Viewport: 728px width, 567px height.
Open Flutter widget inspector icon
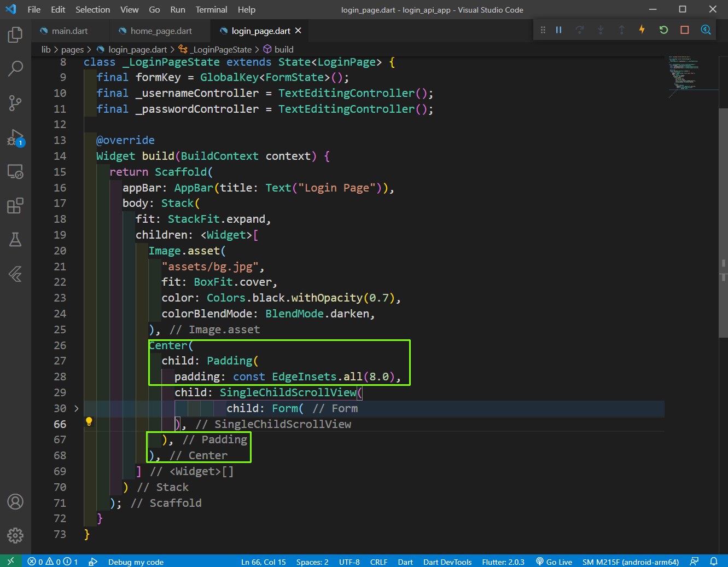pos(706,30)
